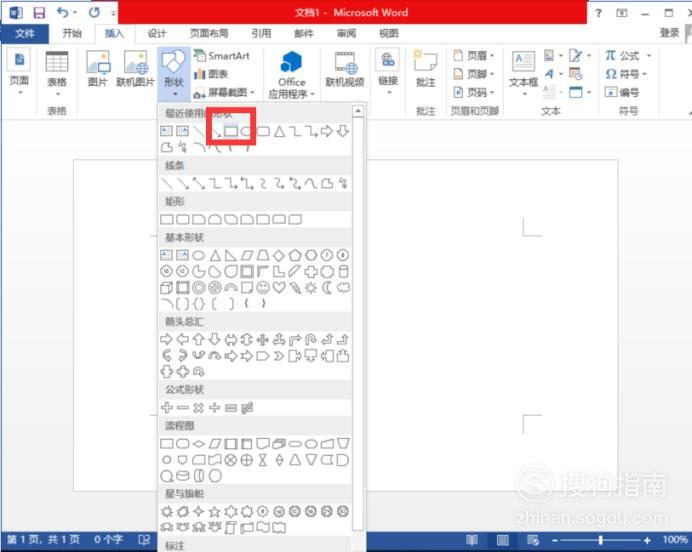The height and width of the screenshot is (552, 692).
Task: Switch to the 文件 File tab
Action: 25,33
